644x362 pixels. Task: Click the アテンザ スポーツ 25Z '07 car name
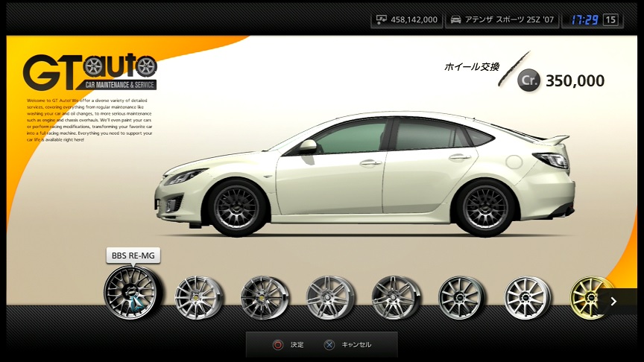[x=509, y=19]
